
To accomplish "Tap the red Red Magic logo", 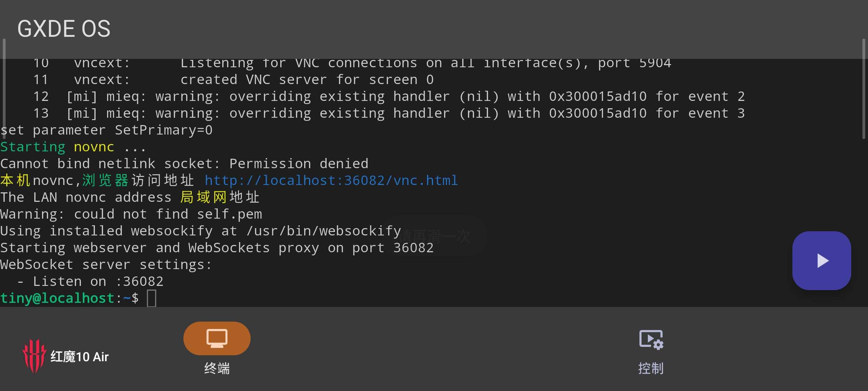I will tap(34, 356).
